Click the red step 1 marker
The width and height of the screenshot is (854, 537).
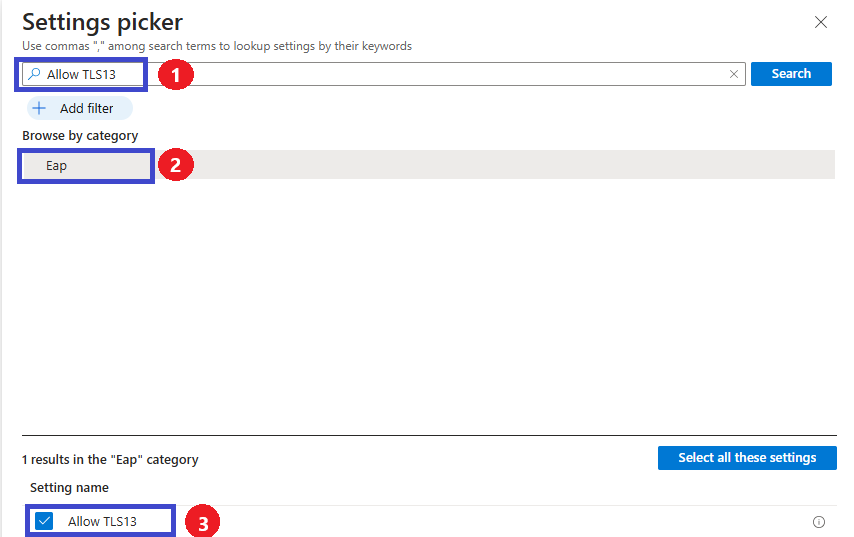click(x=175, y=75)
